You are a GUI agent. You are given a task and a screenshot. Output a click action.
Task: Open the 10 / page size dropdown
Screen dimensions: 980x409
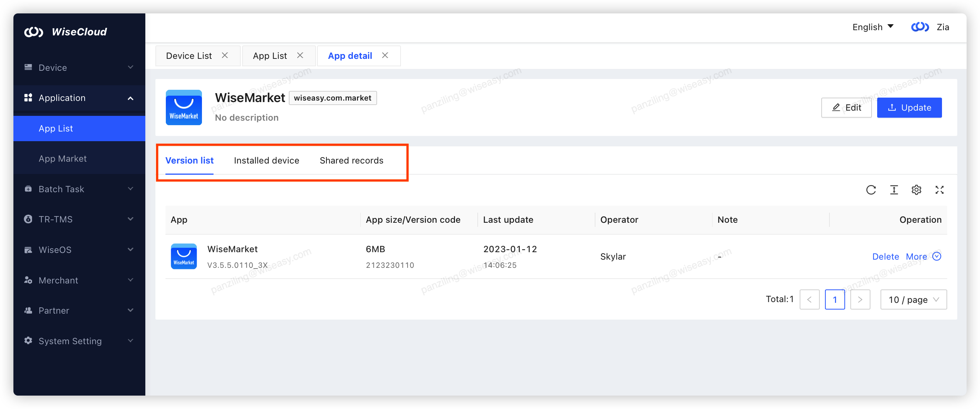point(913,300)
